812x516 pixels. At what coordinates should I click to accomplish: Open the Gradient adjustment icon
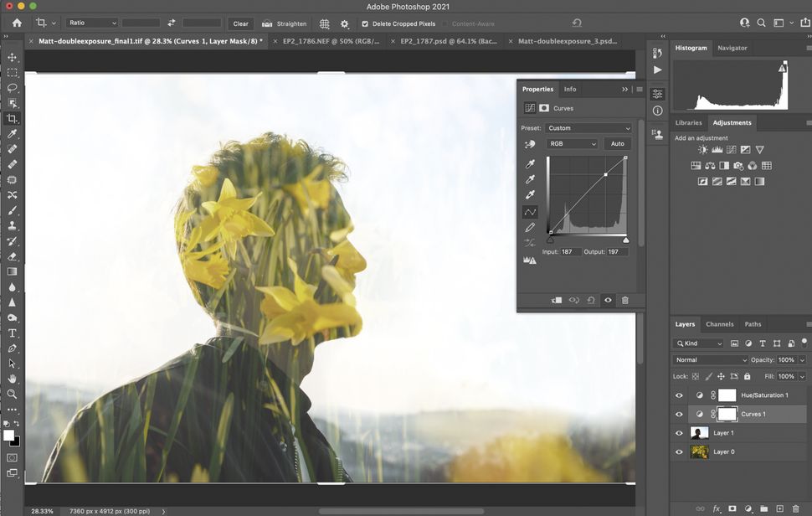759,181
